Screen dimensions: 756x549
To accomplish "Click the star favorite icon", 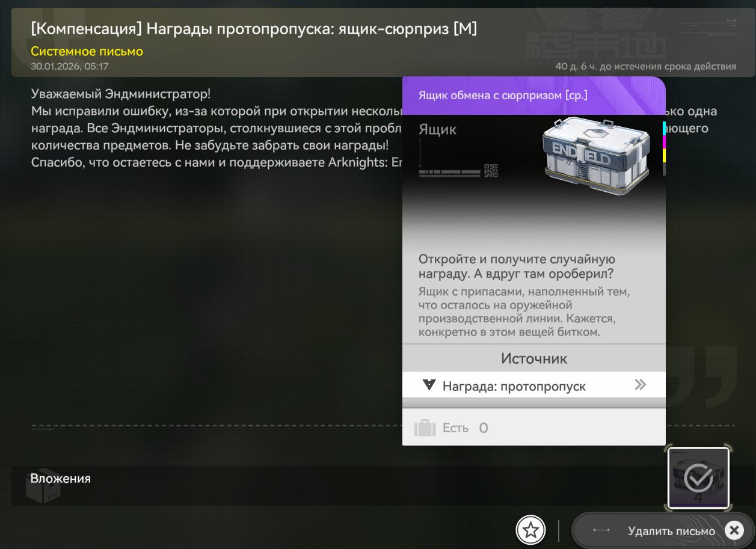I will click(530, 530).
